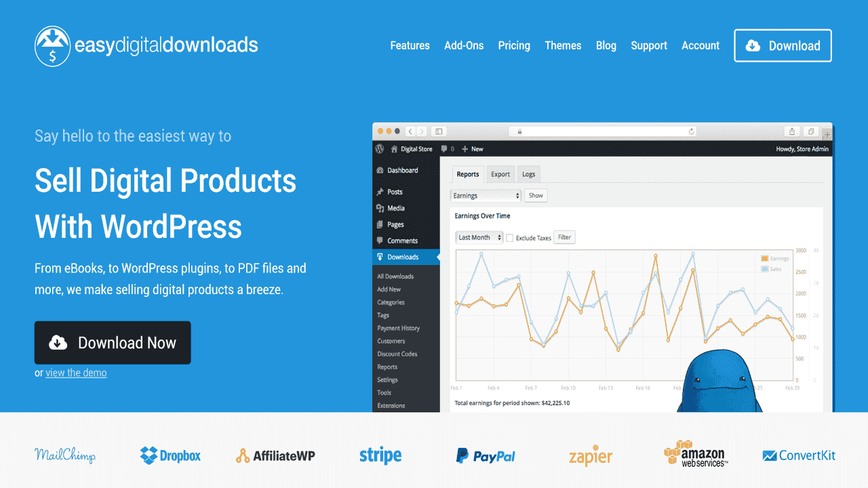Open Discount Codes submenu item
Viewport: 868px width, 488px height.
(x=397, y=354)
